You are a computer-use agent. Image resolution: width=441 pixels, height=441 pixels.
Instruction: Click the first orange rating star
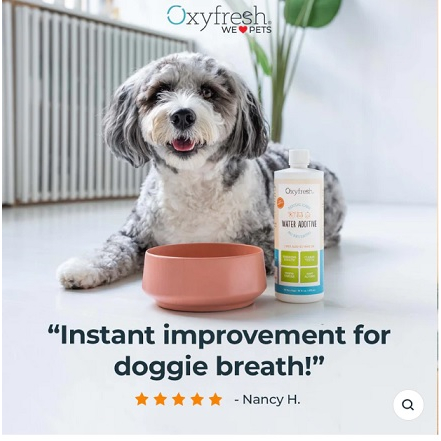(142, 399)
